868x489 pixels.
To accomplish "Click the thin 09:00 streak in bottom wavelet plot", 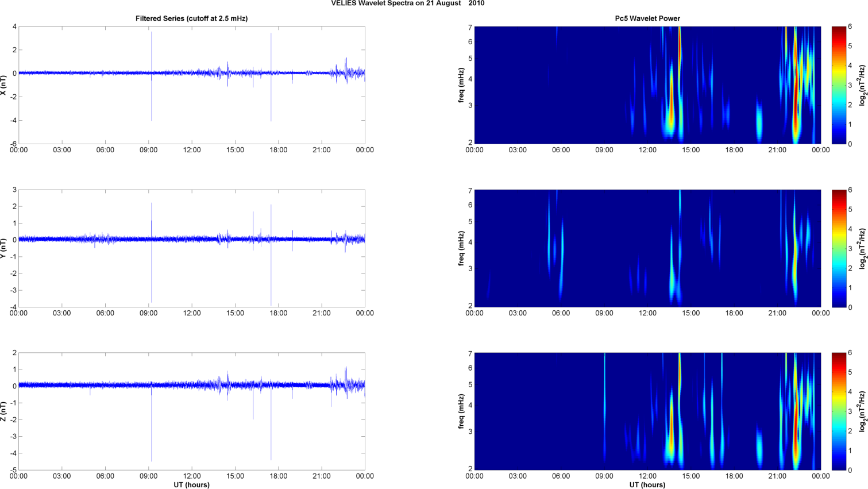I will coord(605,408).
